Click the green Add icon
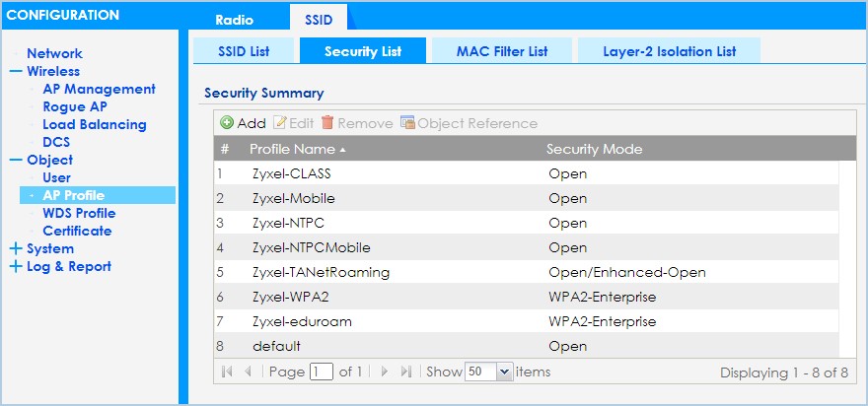The image size is (868, 406). [227, 123]
